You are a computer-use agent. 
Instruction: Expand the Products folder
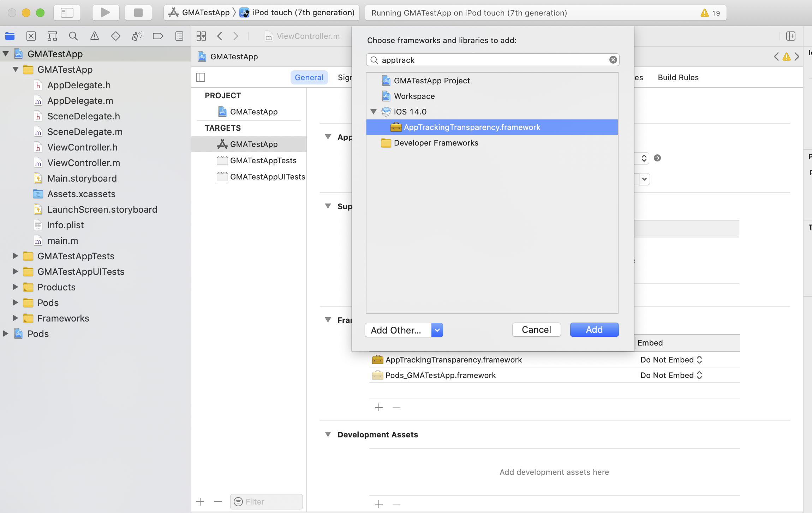pyautogui.click(x=15, y=287)
